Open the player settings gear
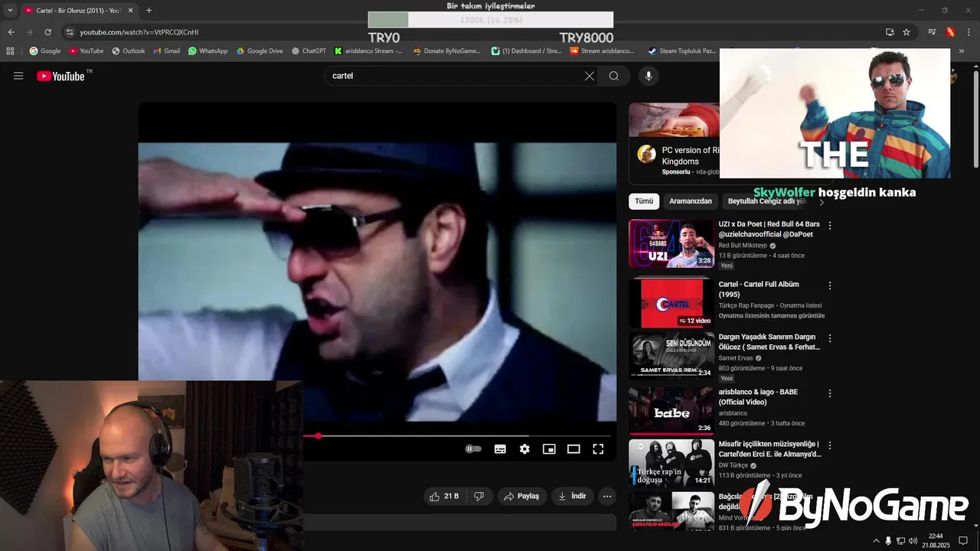The image size is (980, 551). click(x=524, y=449)
